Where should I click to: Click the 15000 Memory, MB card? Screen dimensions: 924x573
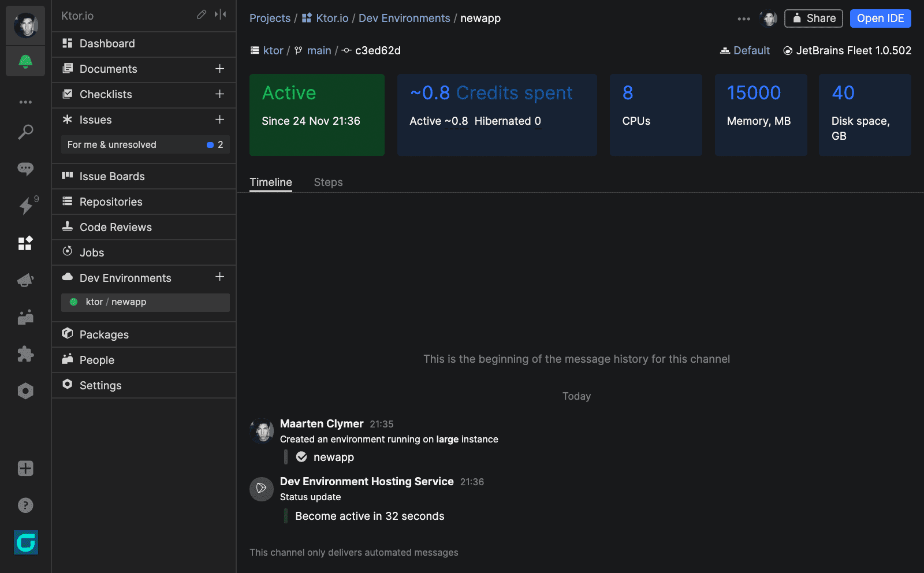click(x=761, y=115)
